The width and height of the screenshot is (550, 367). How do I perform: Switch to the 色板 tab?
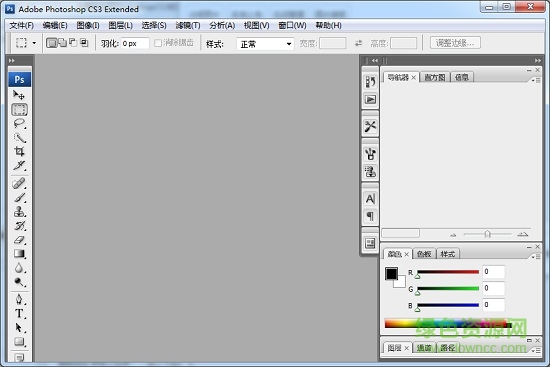(x=424, y=254)
